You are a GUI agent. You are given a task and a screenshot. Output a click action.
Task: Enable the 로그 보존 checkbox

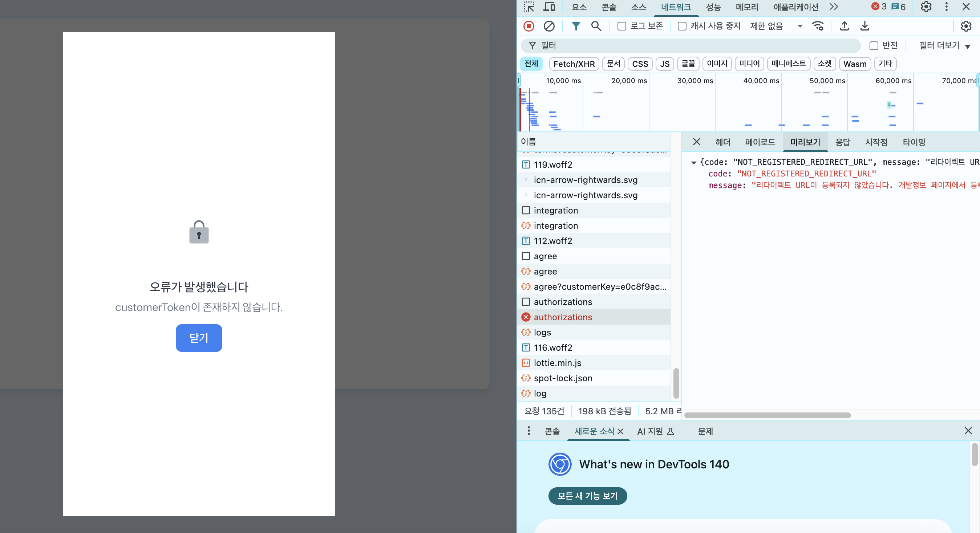[621, 26]
